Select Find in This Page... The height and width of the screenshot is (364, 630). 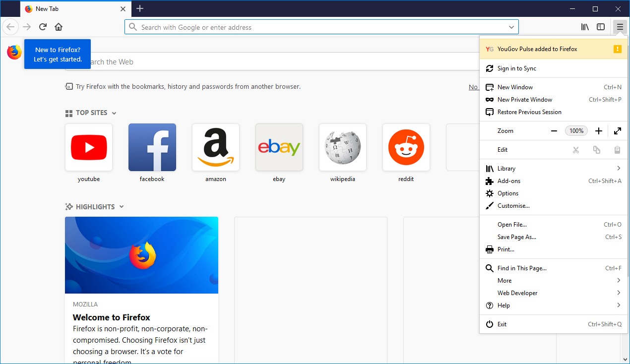coord(553,268)
